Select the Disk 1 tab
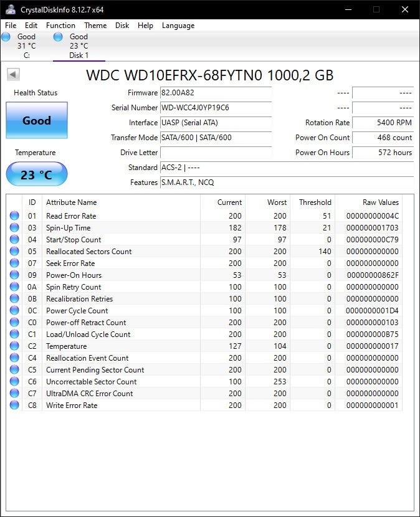The image size is (420, 517). 79,46
